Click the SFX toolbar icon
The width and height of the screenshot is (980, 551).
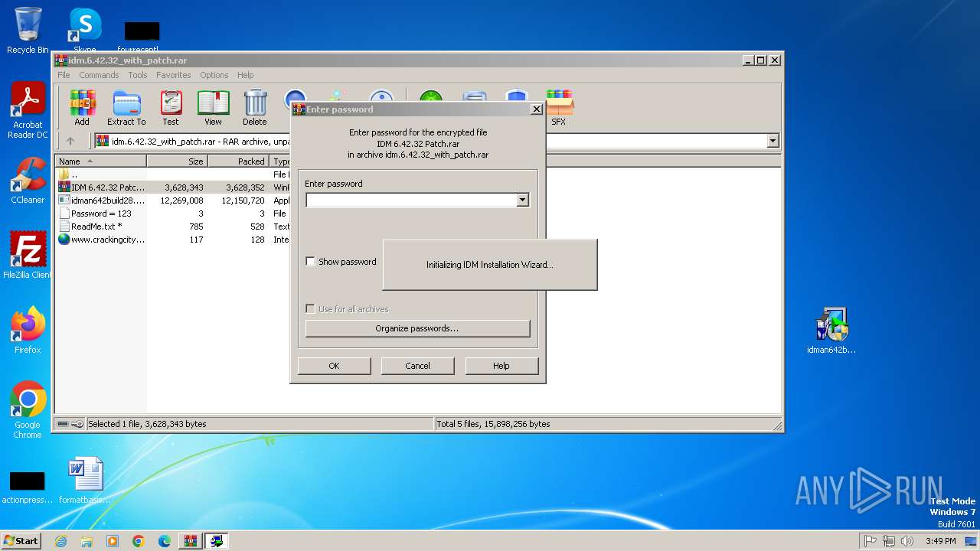coord(559,107)
